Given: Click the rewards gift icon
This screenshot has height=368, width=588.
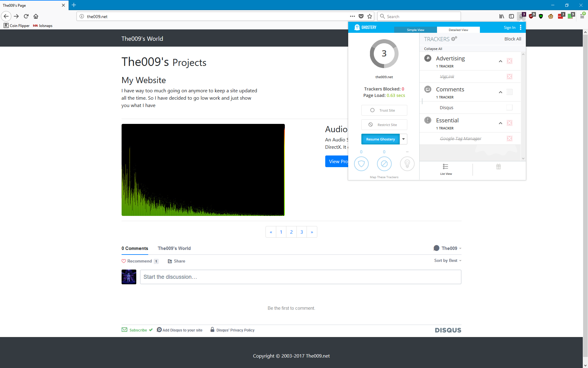Looking at the screenshot, I should (x=498, y=167).
